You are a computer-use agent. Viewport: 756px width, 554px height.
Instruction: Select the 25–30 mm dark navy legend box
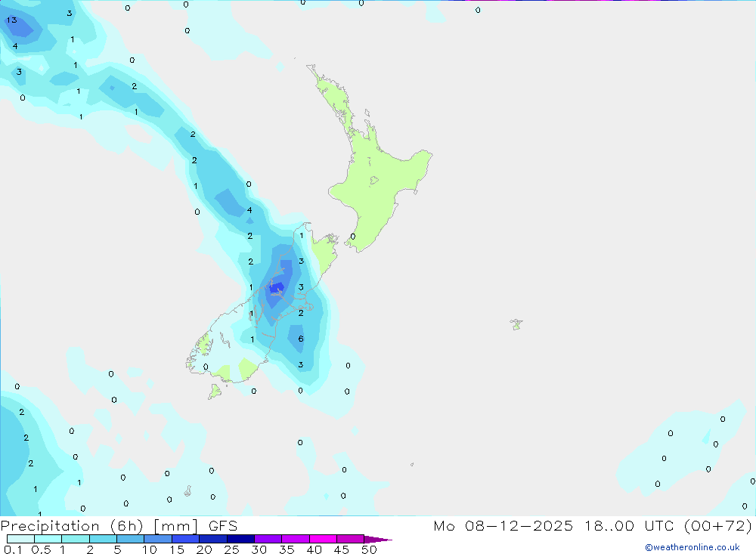coord(240,539)
